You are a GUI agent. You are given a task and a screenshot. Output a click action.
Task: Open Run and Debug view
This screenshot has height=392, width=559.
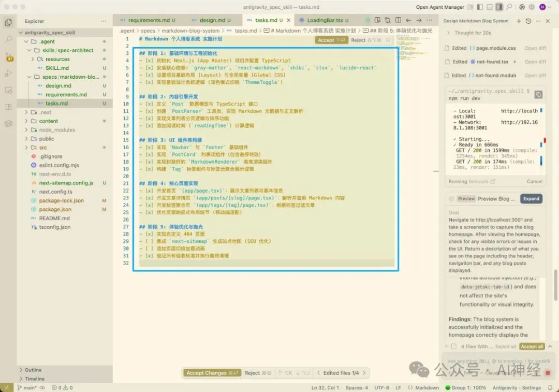pyautogui.click(x=8, y=73)
